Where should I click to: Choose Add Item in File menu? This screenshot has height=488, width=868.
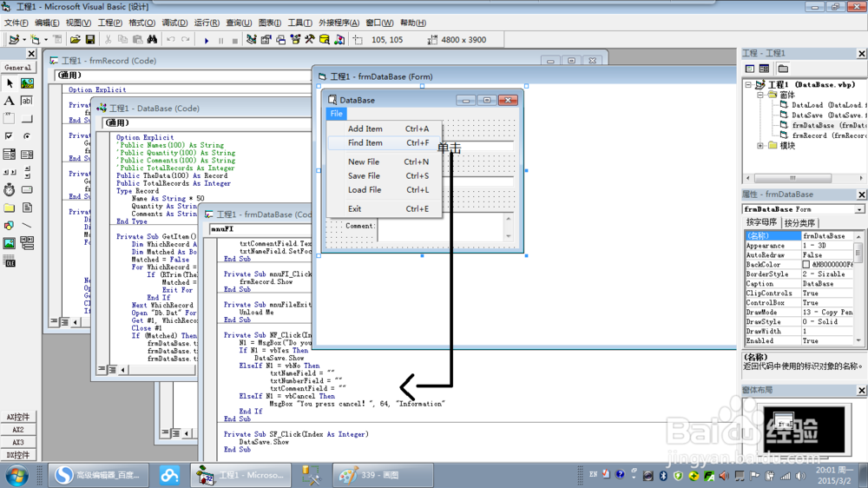click(385, 129)
